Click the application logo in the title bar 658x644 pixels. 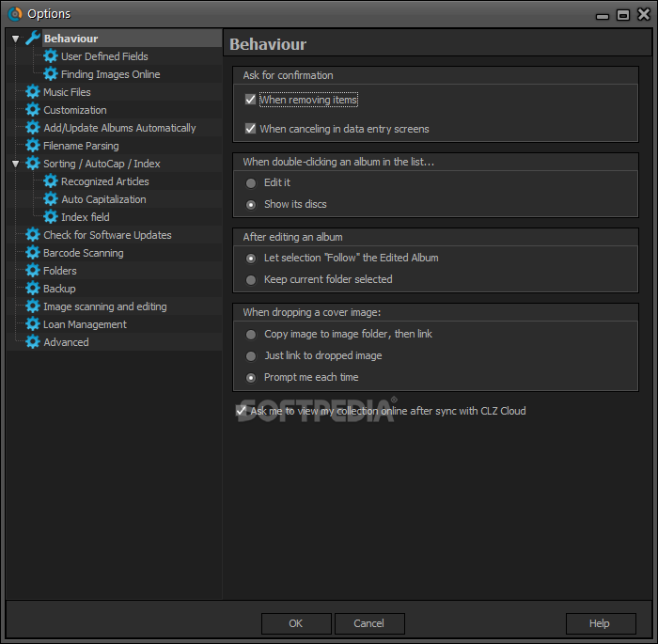tap(15, 14)
